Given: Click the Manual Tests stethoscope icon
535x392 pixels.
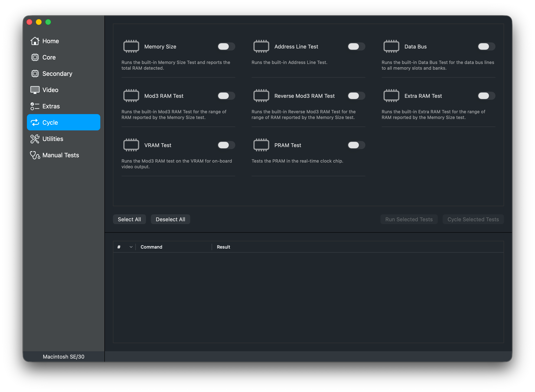Looking at the screenshot, I should point(35,155).
